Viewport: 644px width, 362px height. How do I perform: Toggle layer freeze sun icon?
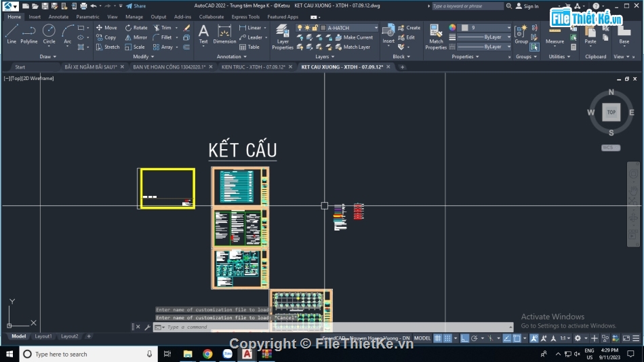[x=307, y=28]
